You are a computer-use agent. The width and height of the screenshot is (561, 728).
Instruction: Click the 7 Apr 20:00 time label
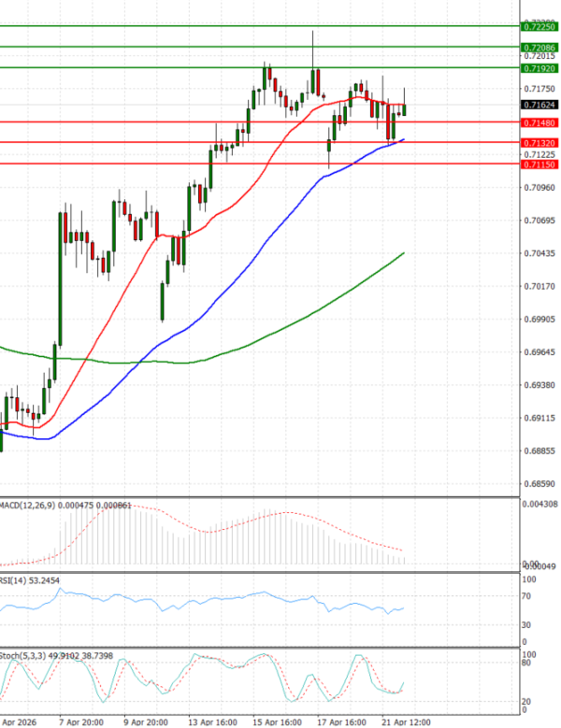pyautogui.click(x=82, y=721)
